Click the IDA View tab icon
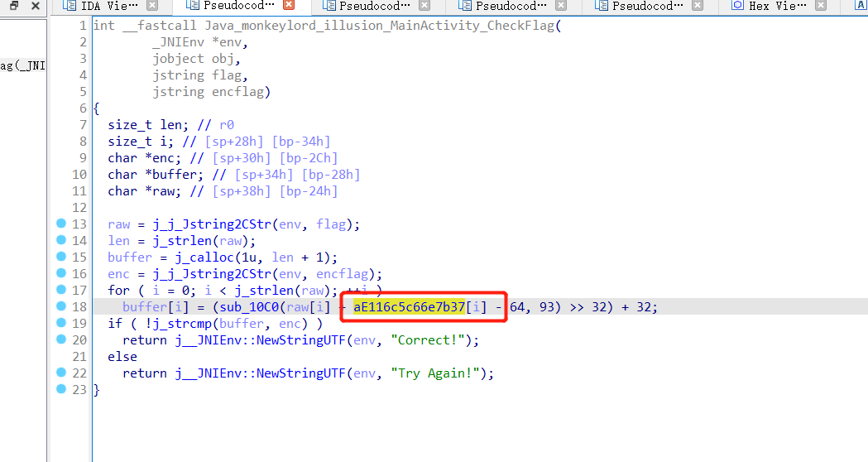868x462 pixels. click(x=70, y=6)
